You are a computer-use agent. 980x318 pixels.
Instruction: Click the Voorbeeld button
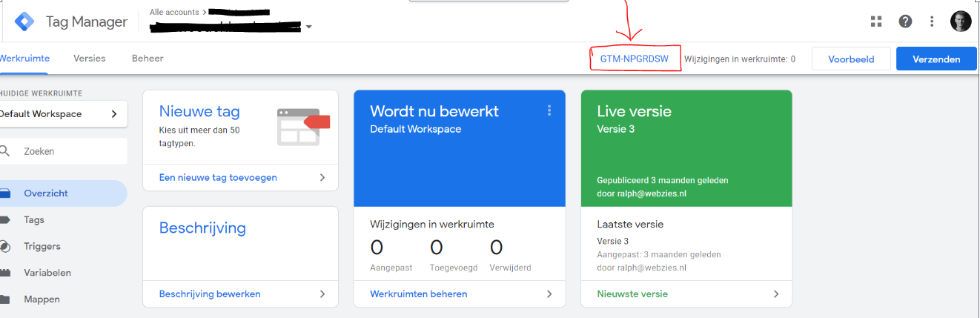pyautogui.click(x=851, y=59)
